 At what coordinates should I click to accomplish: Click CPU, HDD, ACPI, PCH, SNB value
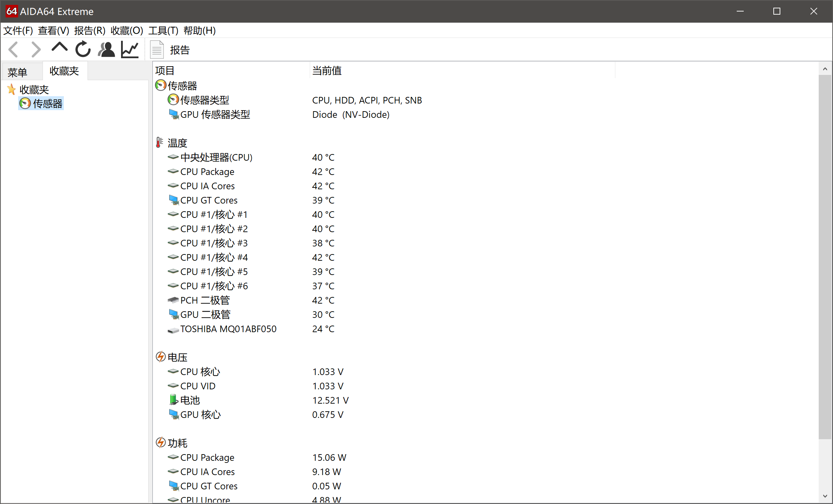pyautogui.click(x=367, y=100)
